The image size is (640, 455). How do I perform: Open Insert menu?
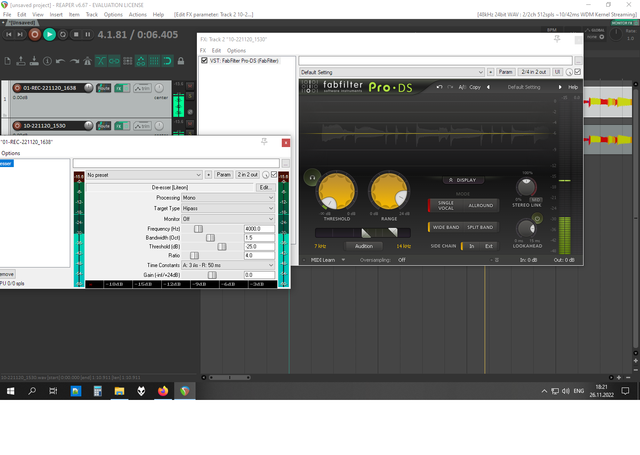pyautogui.click(x=56, y=14)
